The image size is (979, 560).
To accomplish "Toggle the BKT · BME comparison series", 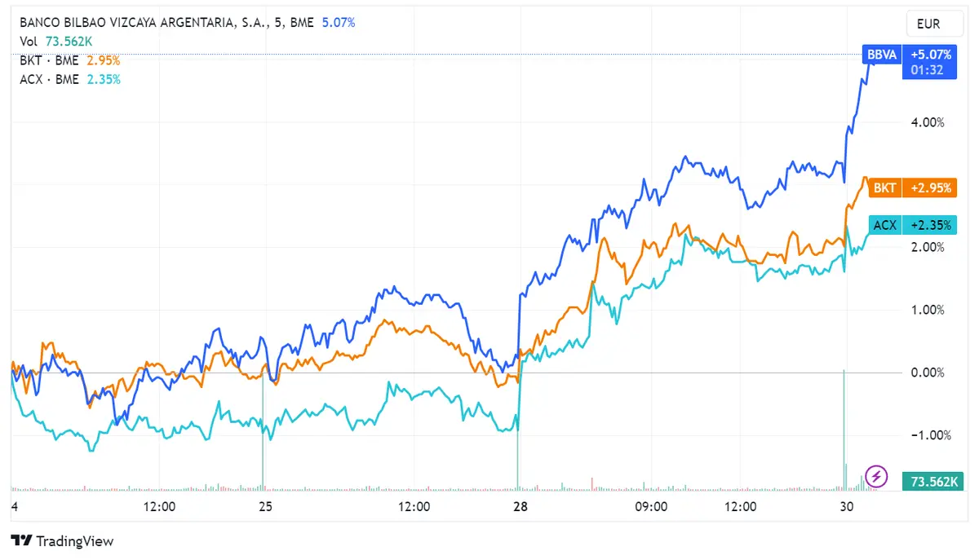I will 49,60.
